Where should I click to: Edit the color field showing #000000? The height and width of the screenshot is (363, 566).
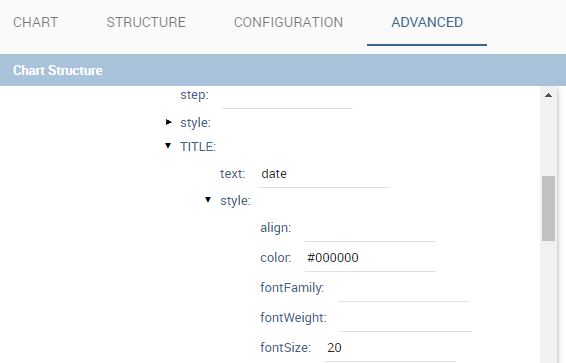[x=370, y=260]
